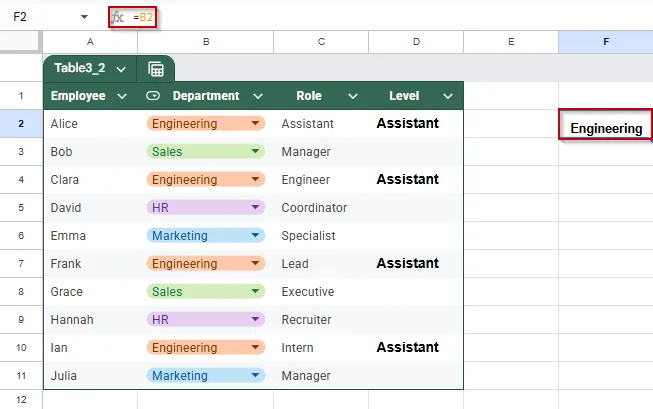
Task: Click the Ian employee cell
Action: coord(90,347)
